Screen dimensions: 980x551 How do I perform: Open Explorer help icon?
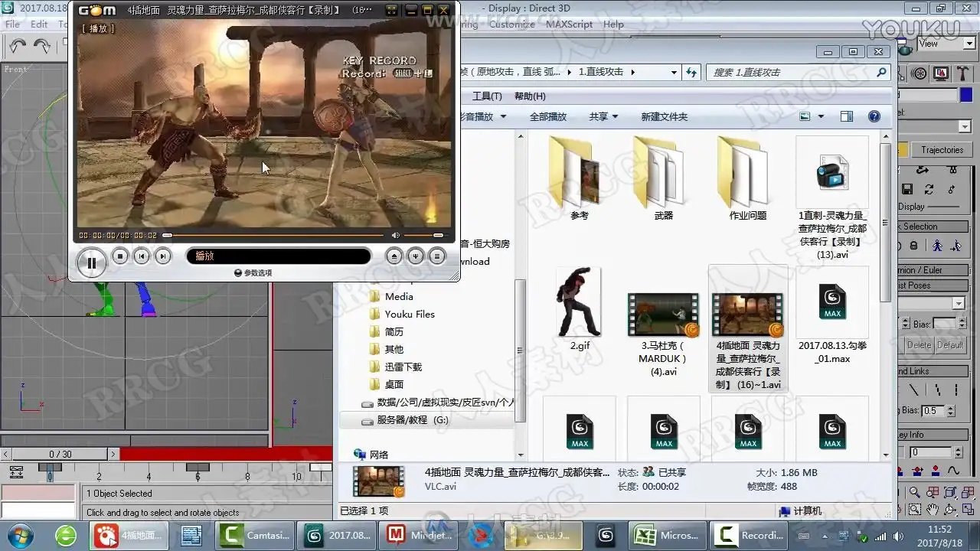pyautogui.click(x=874, y=116)
